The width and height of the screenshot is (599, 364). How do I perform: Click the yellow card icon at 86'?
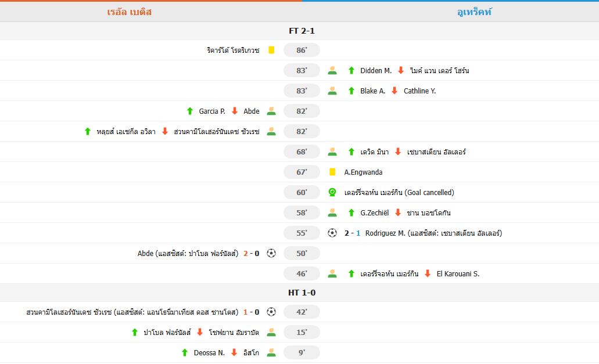[x=271, y=51]
